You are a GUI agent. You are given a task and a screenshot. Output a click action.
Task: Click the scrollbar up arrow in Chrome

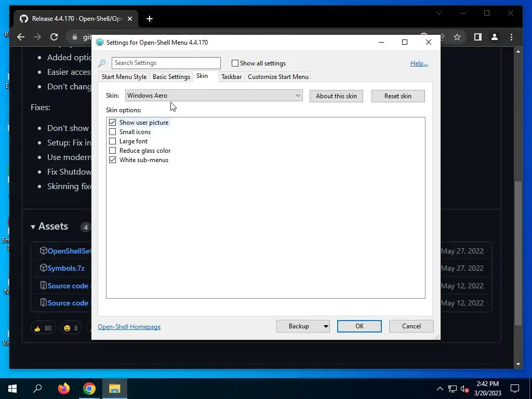click(x=518, y=51)
